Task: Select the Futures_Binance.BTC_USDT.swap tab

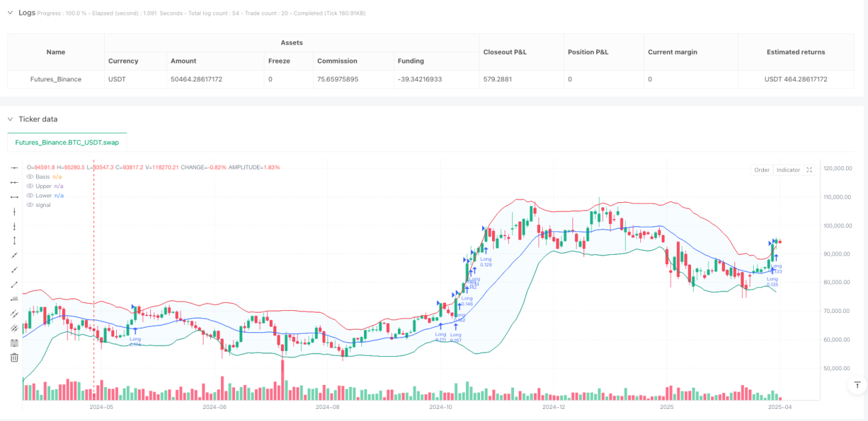Action: click(67, 142)
